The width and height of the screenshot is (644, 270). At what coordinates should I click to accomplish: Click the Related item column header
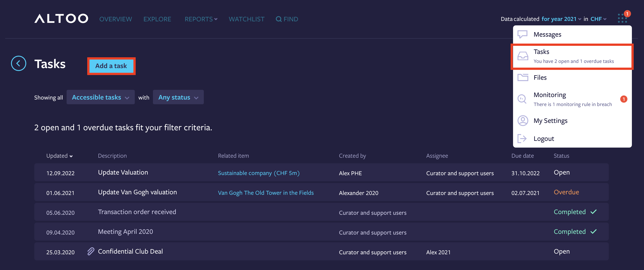(233, 156)
